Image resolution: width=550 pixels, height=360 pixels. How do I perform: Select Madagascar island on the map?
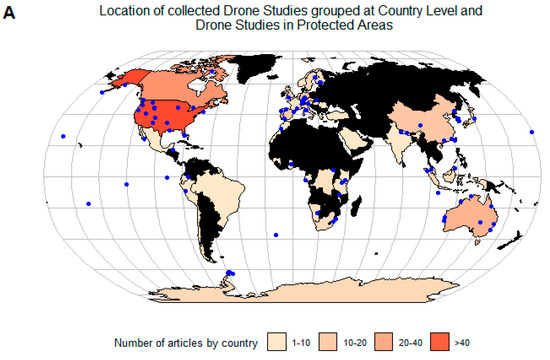[356, 206]
